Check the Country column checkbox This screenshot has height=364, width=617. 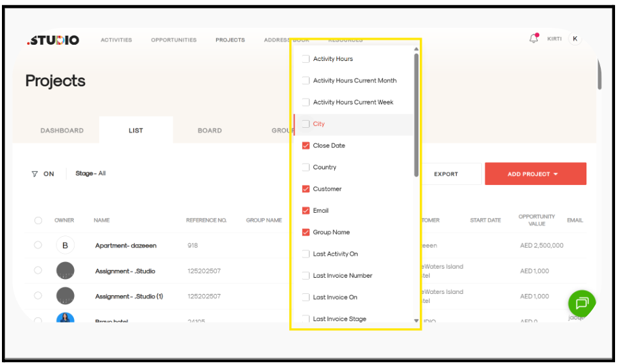(306, 167)
